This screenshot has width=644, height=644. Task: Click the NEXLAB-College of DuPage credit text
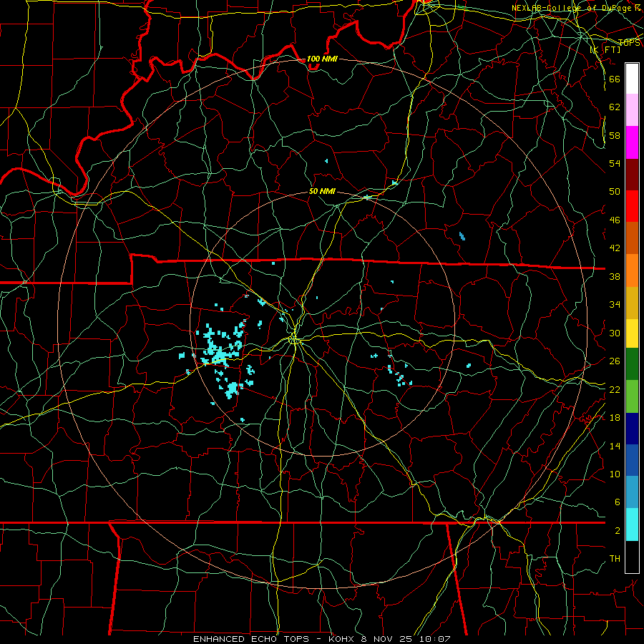point(575,8)
